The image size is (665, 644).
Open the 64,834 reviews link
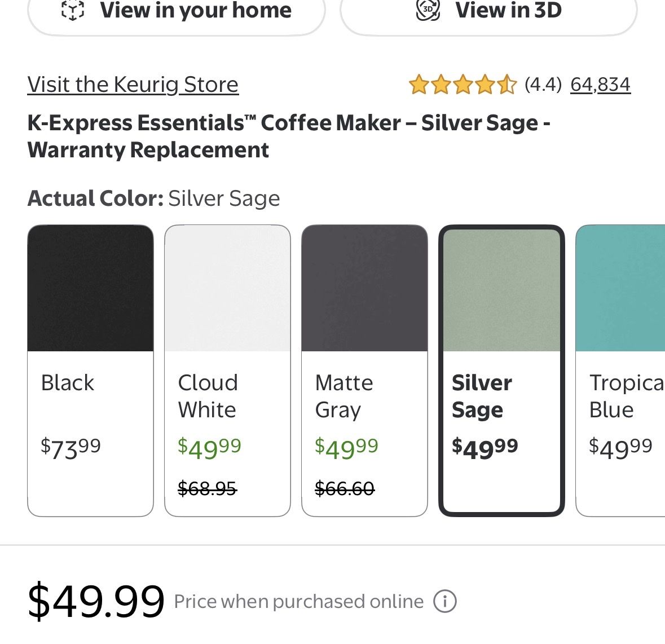600,85
